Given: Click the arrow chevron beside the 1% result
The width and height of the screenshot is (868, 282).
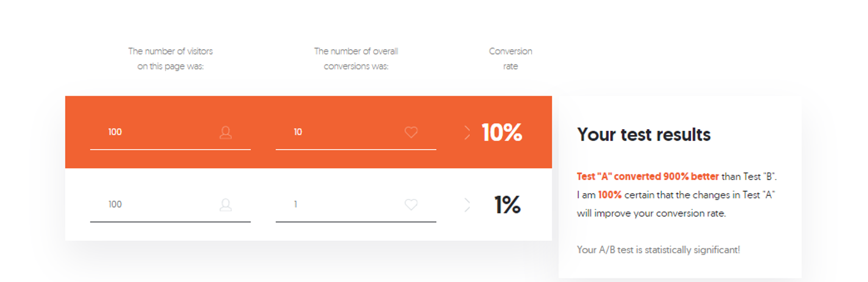Looking at the screenshot, I should coord(467,204).
